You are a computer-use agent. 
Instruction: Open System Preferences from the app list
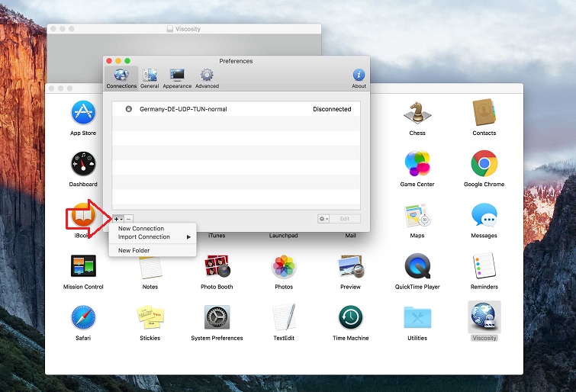click(x=217, y=317)
